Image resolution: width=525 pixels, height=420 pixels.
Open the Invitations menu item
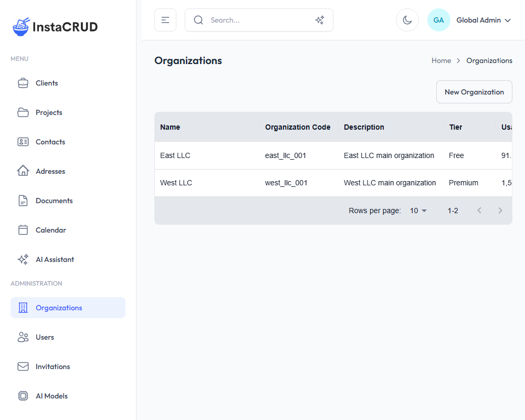point(52,366)
